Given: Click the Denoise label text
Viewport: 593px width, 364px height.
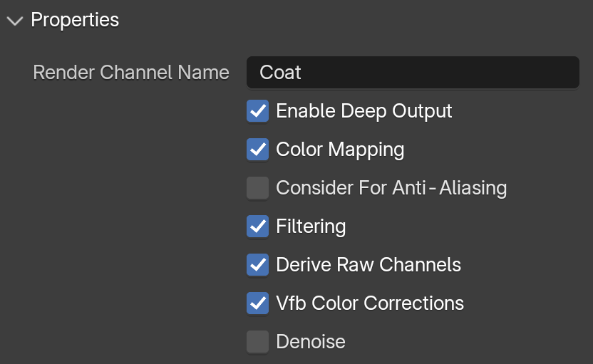Looking at the screenshot, I should pos(311,342).
